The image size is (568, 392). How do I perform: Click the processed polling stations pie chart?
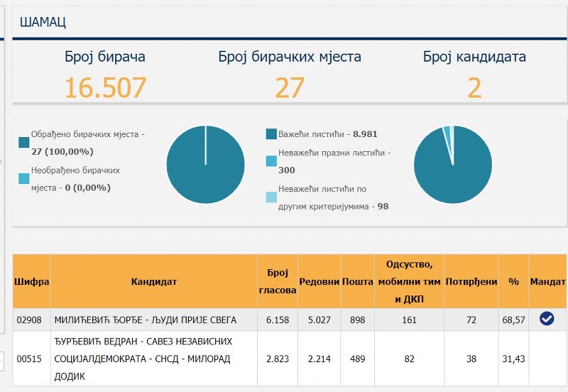[205, 164]
